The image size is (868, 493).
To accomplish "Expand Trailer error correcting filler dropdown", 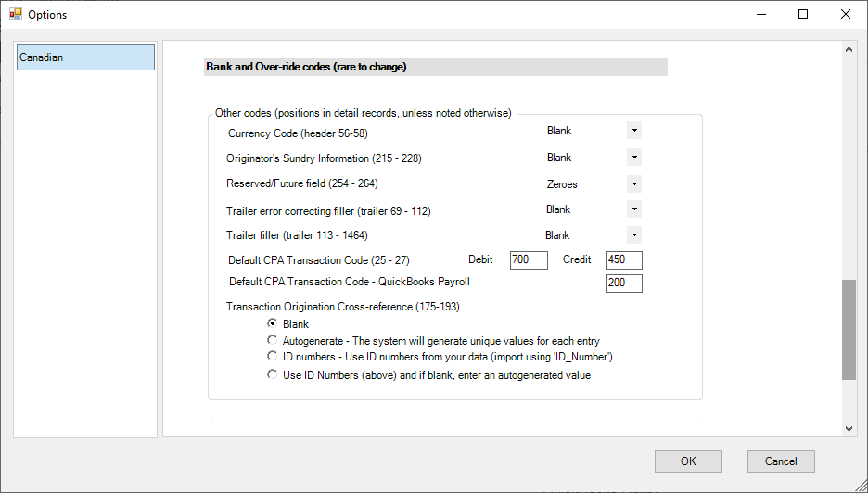I will click(634, 209).
